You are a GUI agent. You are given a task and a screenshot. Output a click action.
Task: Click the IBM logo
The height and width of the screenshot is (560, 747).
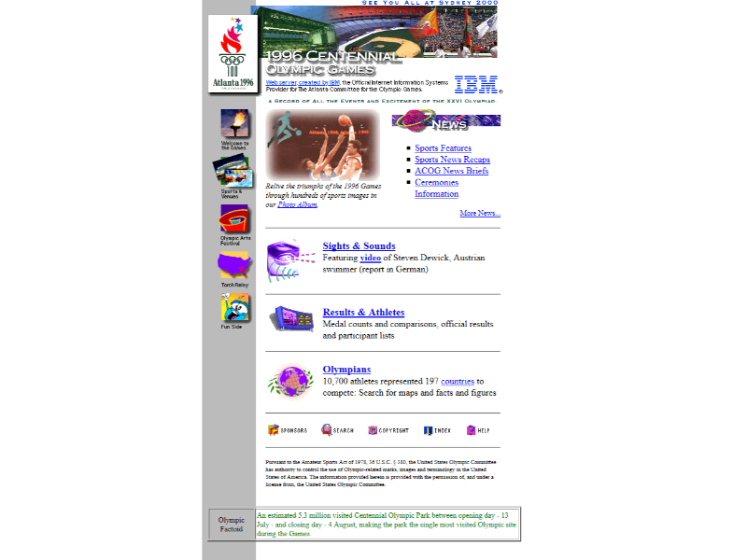[476, 85]
